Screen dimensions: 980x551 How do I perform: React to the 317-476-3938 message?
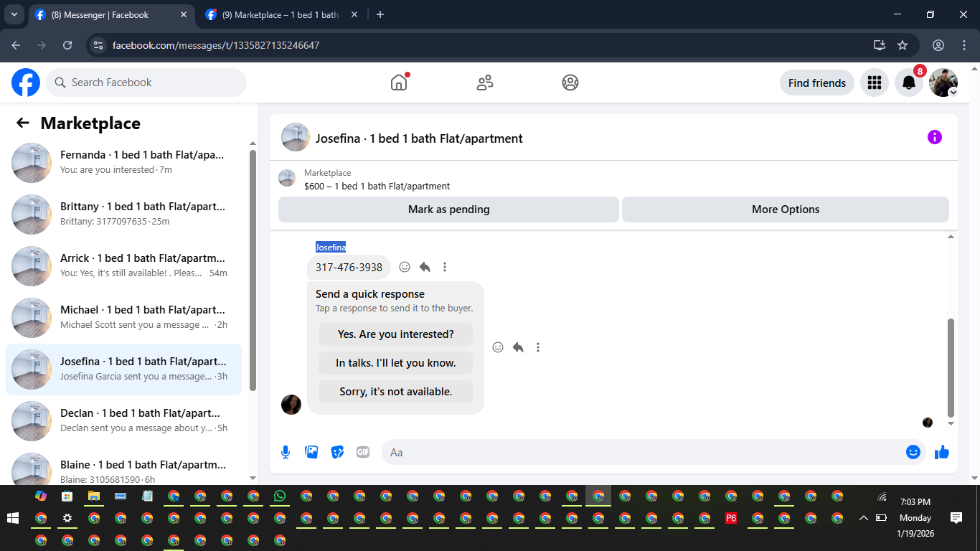click(405, 267)
